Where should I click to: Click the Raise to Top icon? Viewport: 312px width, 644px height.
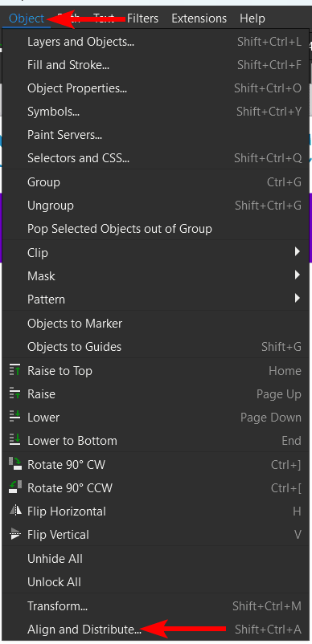[14, 370]
